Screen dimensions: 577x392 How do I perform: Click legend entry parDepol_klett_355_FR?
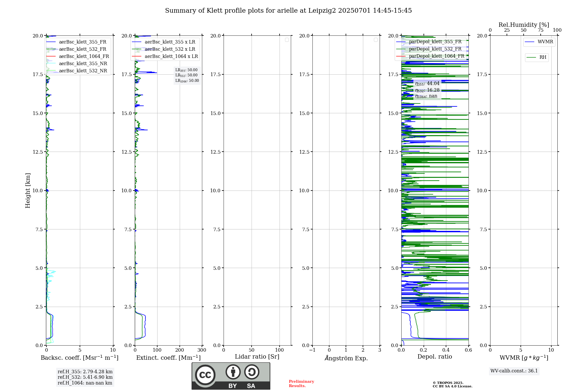[x=435, y=42]
